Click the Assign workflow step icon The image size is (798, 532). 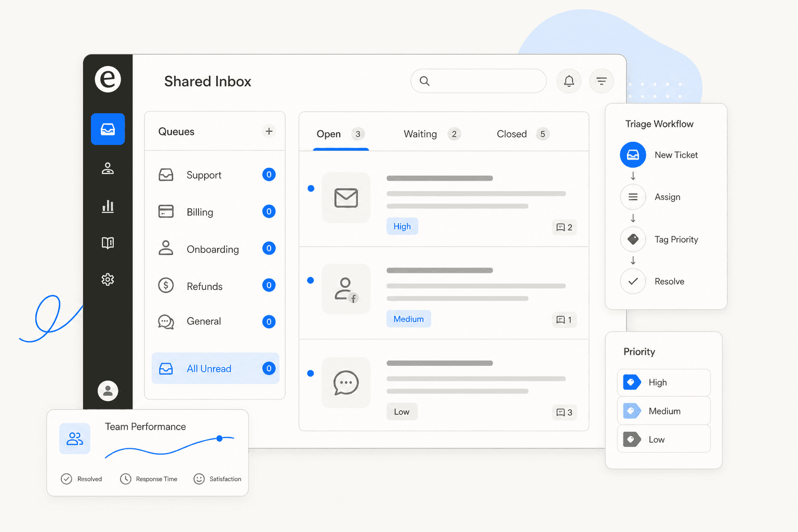pos(633,197)
